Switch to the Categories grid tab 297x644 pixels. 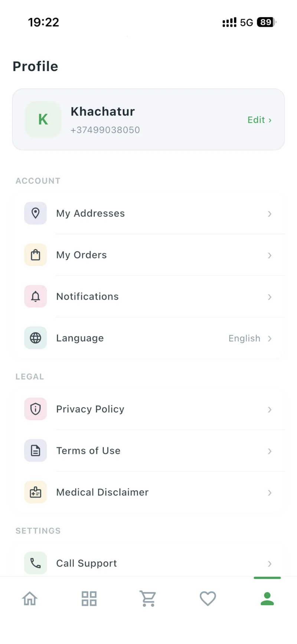coord(89,599)
